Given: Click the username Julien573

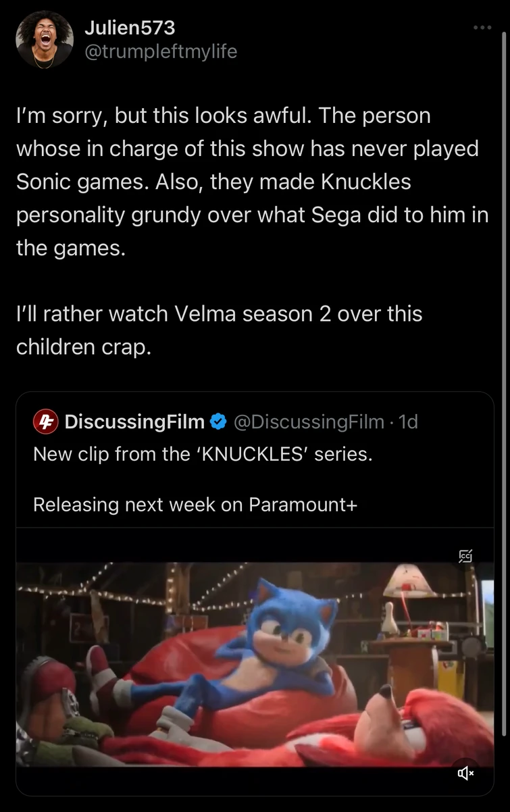Looking at the screenshot, I should pos(129,28).
